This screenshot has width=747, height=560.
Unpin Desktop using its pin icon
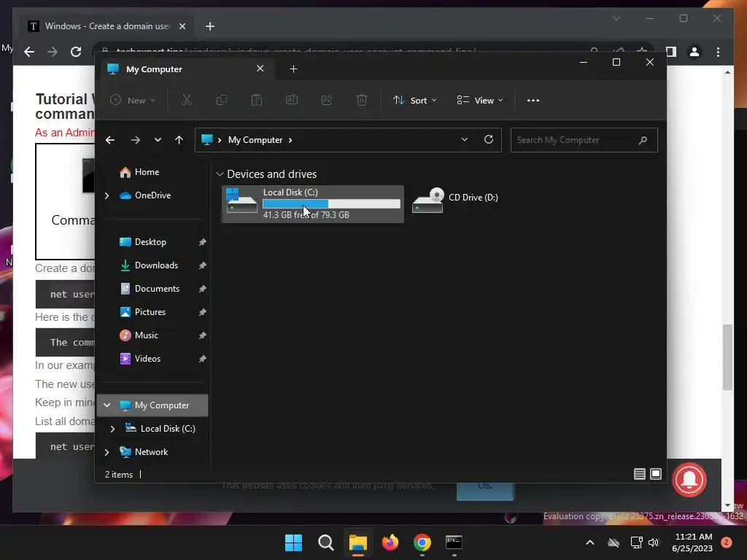point(202,242)
